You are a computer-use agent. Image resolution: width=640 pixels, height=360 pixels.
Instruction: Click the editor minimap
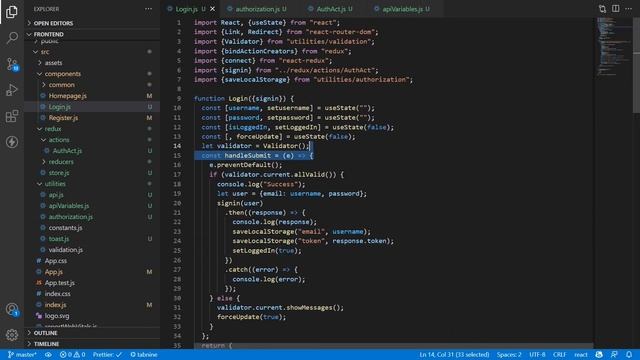point(613,47)
